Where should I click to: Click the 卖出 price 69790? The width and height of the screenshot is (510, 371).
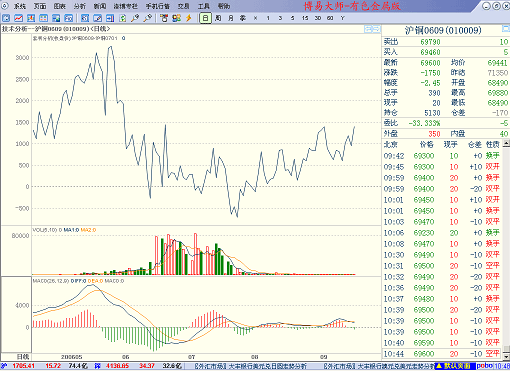tap(430, 42)
